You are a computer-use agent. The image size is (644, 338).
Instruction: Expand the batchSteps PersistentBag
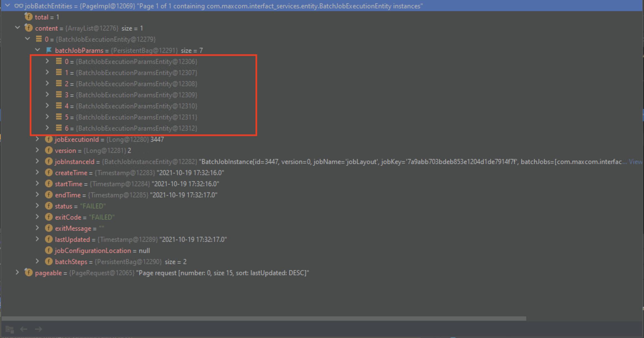click(x=37, y=261)
